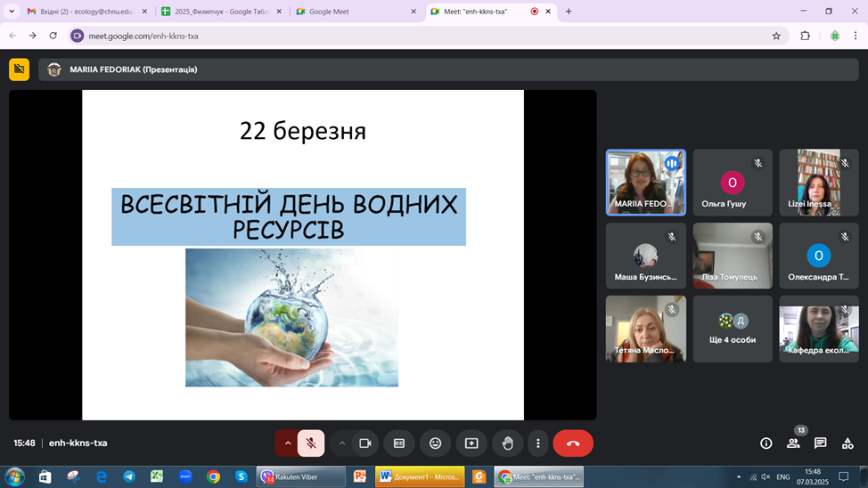Open Rakuten Viber from the taskbar
Screen dimensions: 868x488
point(301,476)
